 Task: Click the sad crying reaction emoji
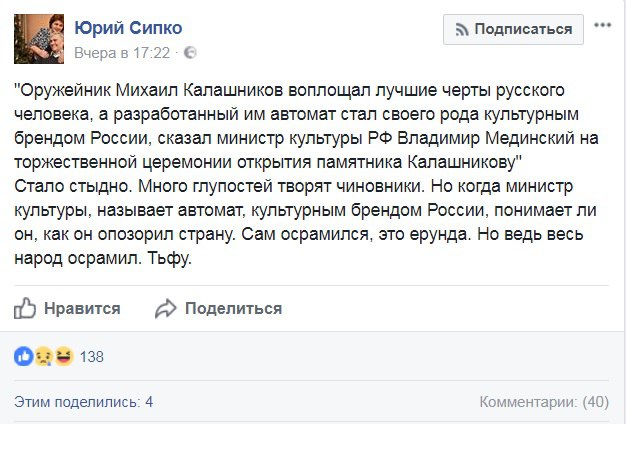(x=42, y=356)
